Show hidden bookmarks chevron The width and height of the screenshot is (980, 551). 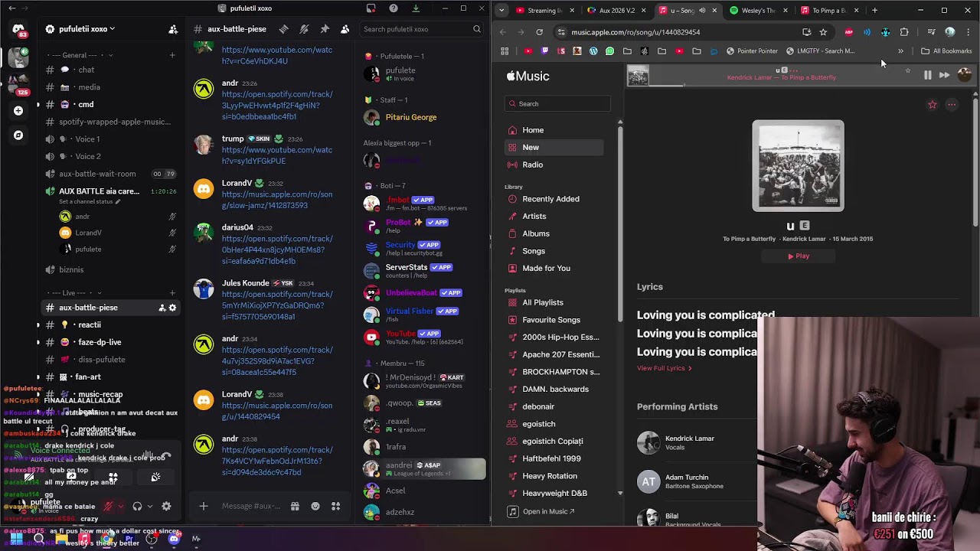point(900,51)
